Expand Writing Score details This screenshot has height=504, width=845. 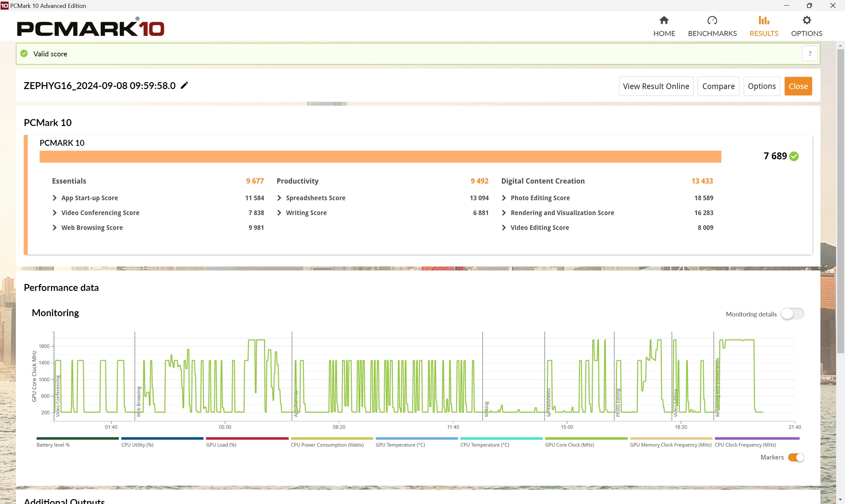(x=279, y=213)
